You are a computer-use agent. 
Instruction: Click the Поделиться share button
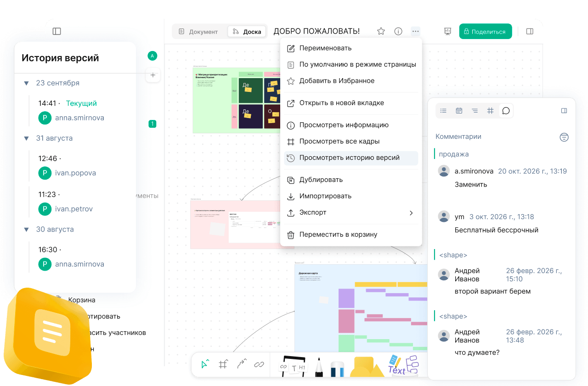pyautogui.click(x=486, y=31)
